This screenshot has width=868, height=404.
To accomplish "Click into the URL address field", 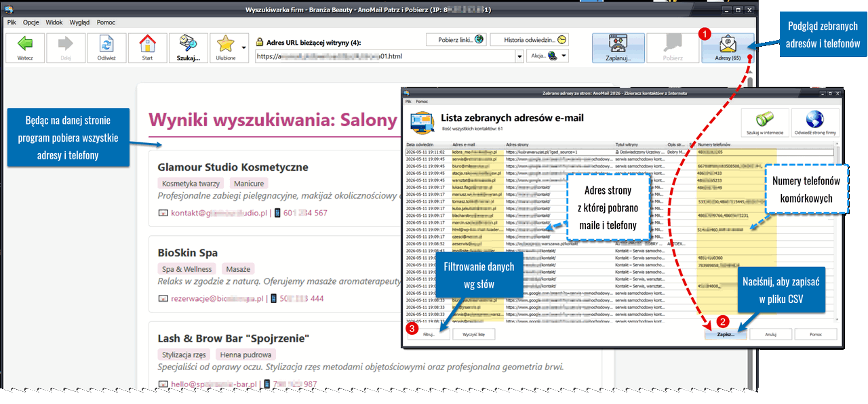I will [x=384, y=56].
